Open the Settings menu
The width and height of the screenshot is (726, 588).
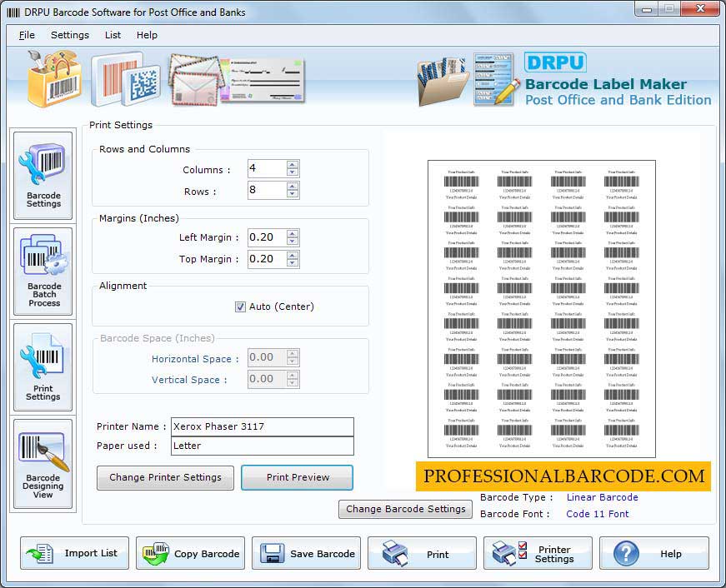69,35
